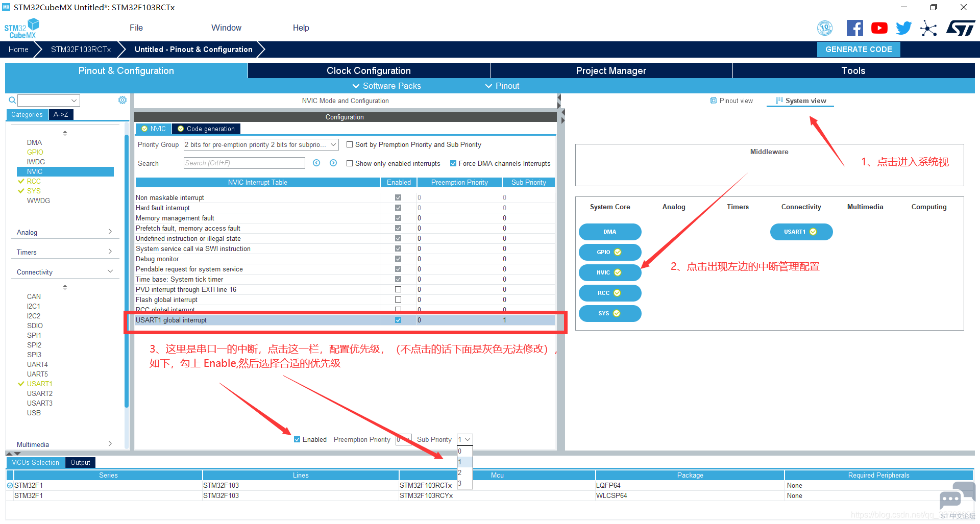Switch to the Output tab
The width and height of the screenshot is (980, 524).
(80, 463)
